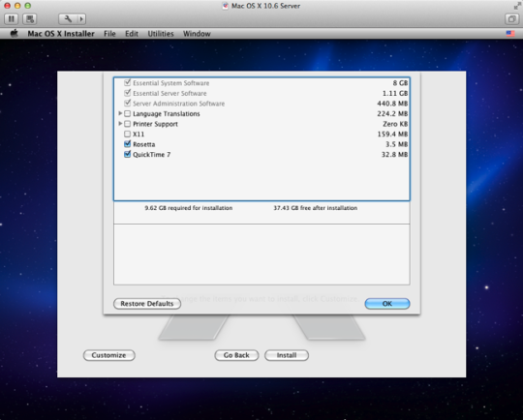523x420 pixels.
Task: Click the 224.2 MB size value
Action: (392, 113)
